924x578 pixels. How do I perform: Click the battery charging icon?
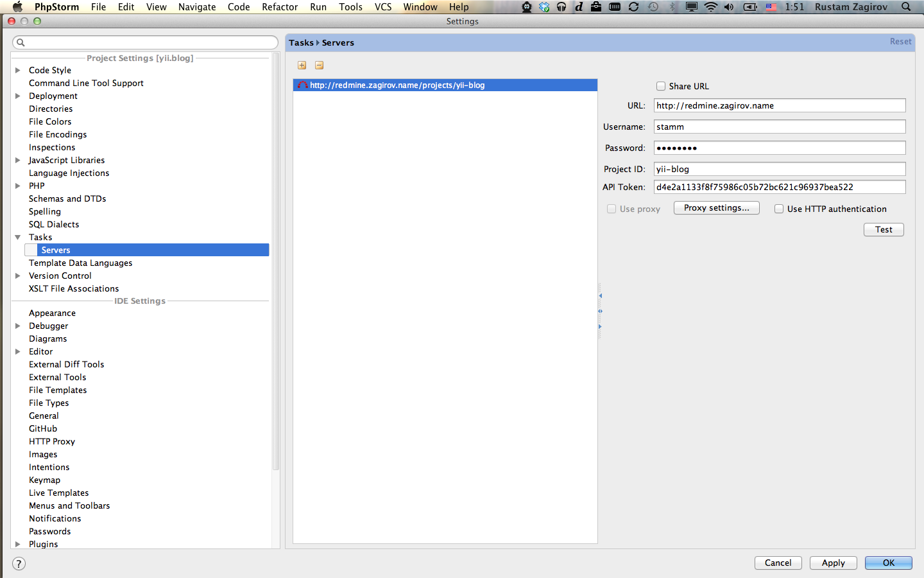click(x=750, y=7)
